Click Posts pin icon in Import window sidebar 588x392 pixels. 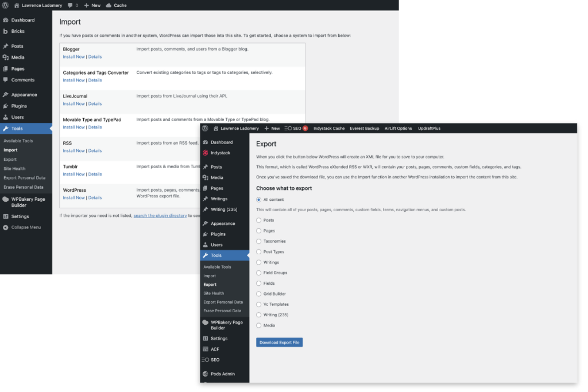coord(6,46)
